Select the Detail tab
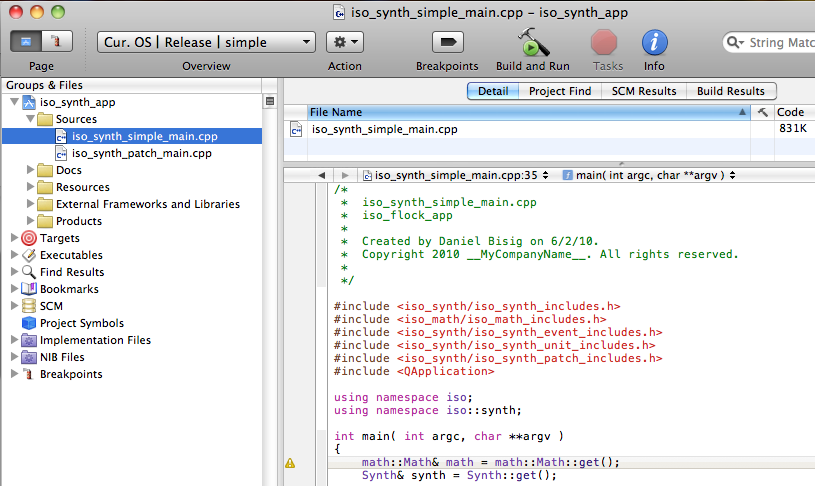Screen dimensions: 815x486 [x=493, y=91]
